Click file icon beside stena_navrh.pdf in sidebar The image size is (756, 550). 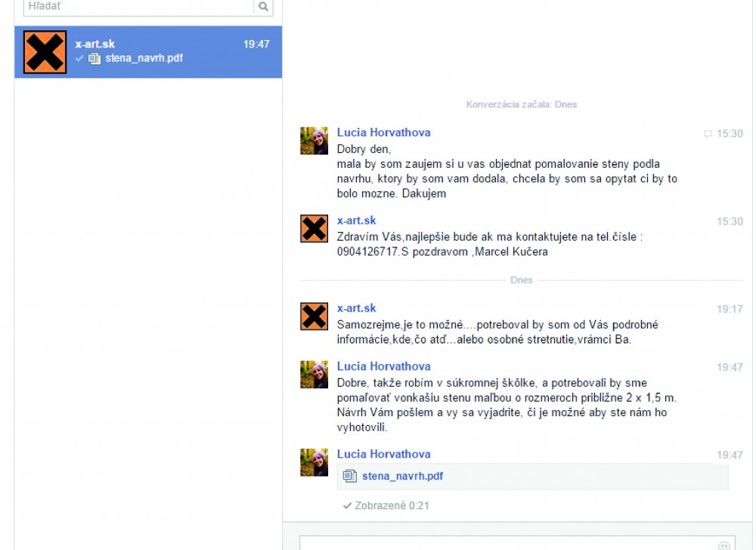click(x=94, y=58)
